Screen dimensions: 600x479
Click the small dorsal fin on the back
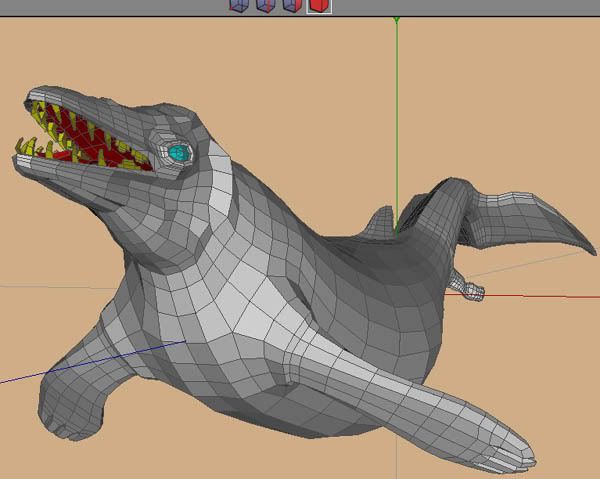(380, 220)
